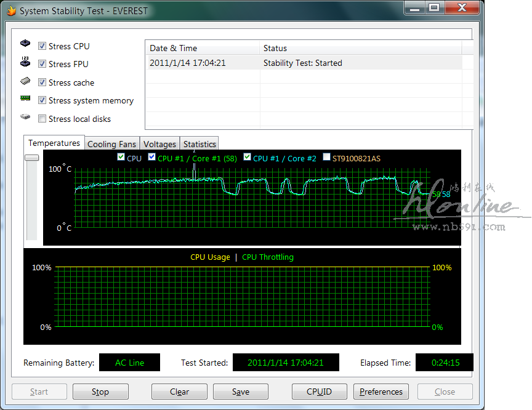Click the Elapsed Time value 0:24:15

coord(445,363)
